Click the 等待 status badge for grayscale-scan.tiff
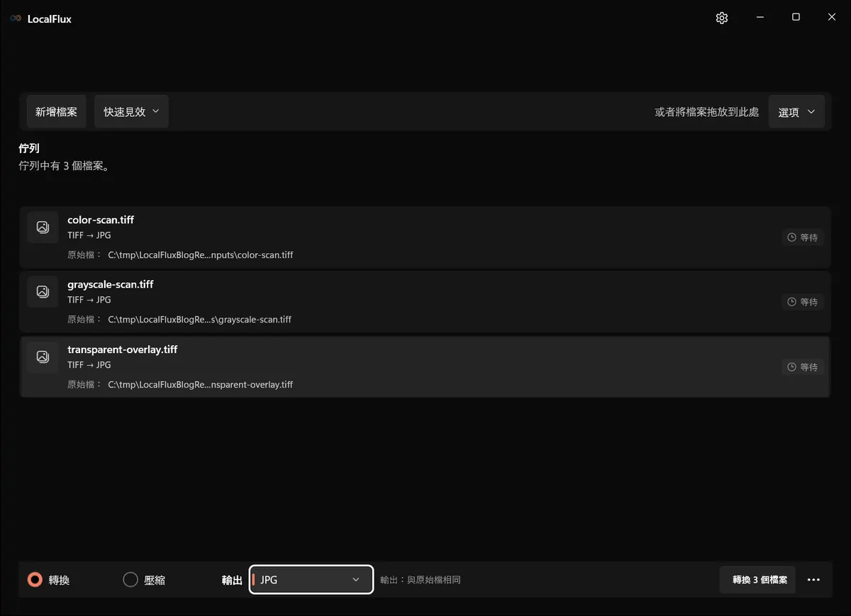This screenshot has width=851, height=616. 803,302
